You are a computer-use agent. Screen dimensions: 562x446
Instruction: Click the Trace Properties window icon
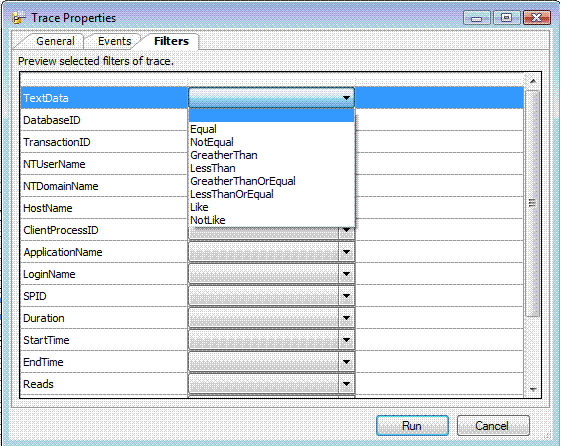click(x=19, y=17)
